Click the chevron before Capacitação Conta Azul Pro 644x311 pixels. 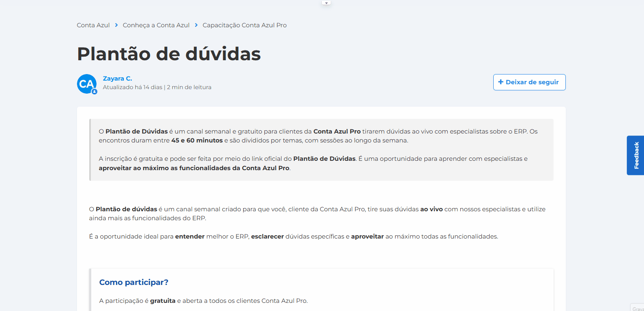click(x=196, y=25)
